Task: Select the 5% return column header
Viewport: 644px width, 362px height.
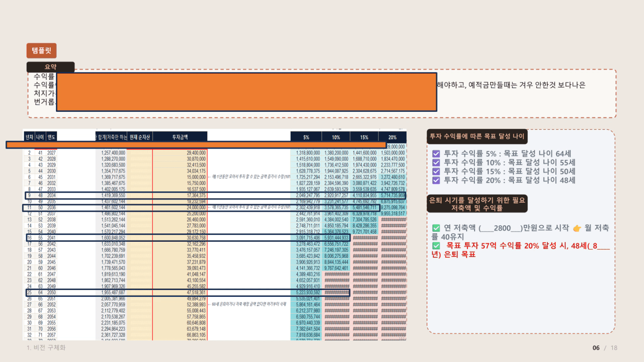Action: [306, 137]
